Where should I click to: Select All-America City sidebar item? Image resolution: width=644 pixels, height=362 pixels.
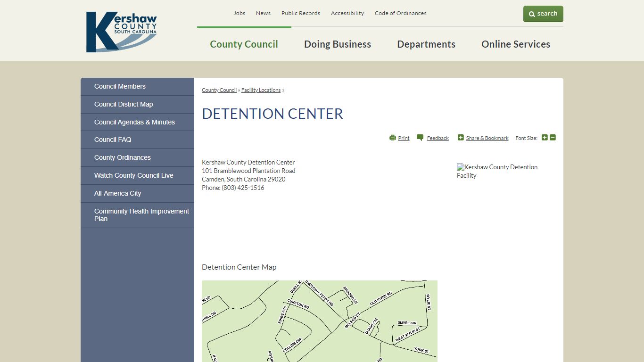click(137, 194)
